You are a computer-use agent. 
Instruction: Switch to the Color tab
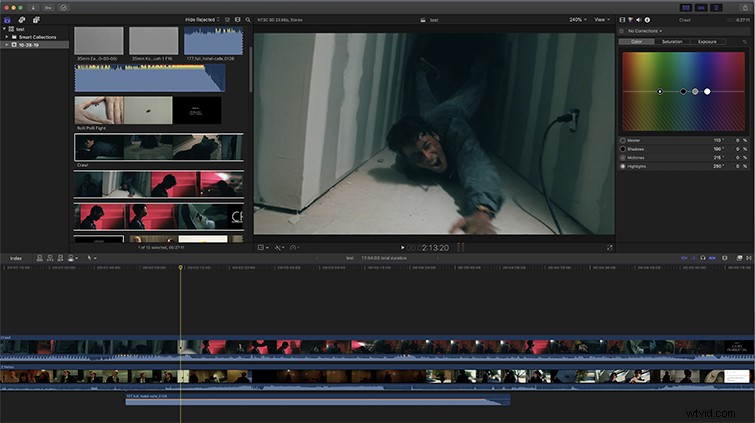637,42
